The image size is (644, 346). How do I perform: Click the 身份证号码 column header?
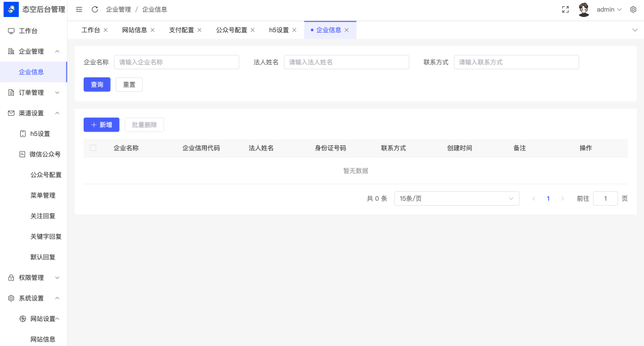[331, 148]
